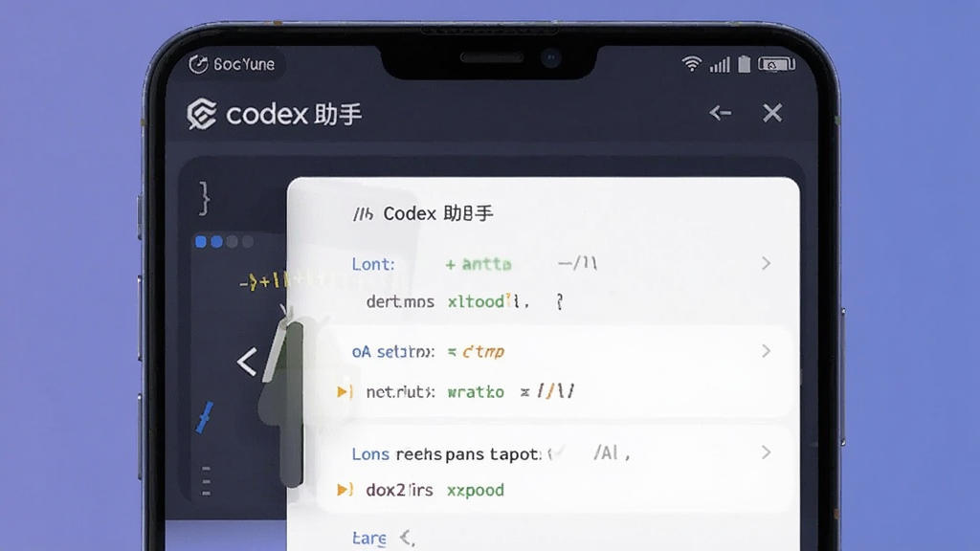
Task: Click the green text wratko
Action: [476, 392]
